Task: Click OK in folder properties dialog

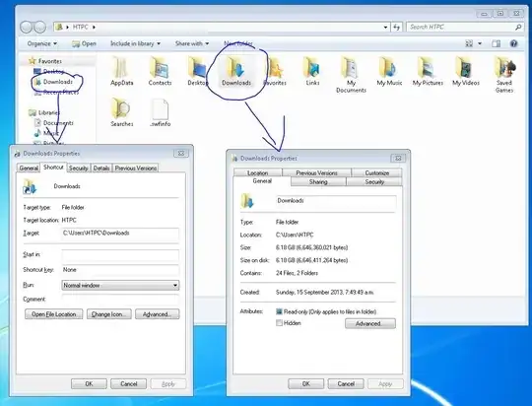Action: coord(305,384)
